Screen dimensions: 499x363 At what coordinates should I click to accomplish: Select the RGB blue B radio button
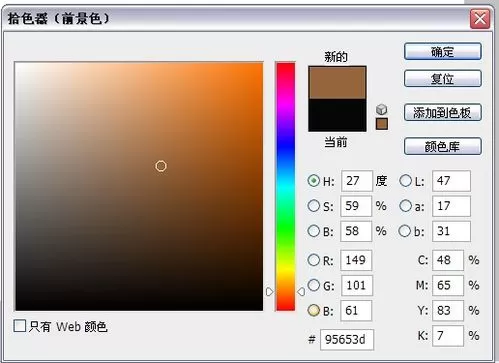tap(314, 310)
